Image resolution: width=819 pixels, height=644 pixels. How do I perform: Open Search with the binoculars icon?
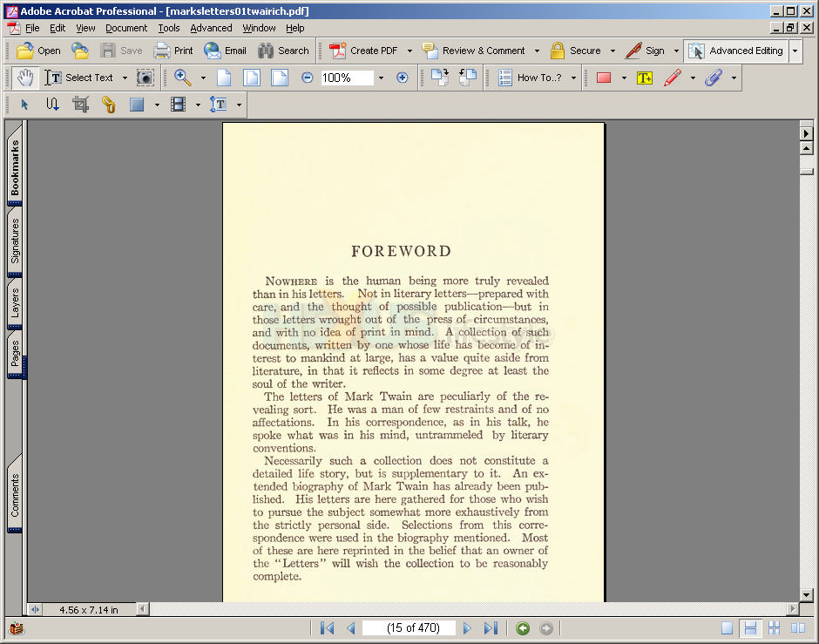pyautogui.click(x=266, y=51)
